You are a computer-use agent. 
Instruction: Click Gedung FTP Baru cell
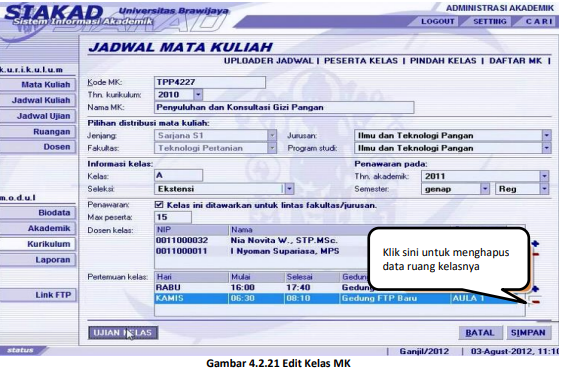click(380, 298)
